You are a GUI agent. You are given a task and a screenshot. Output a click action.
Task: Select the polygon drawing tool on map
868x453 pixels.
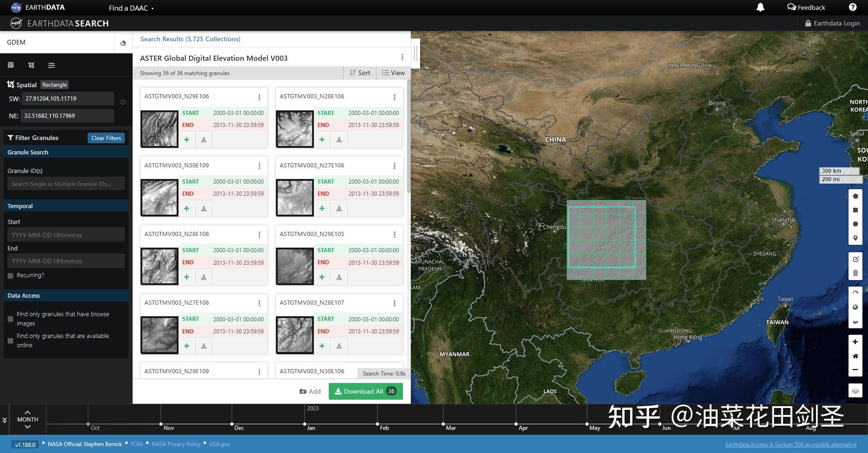pyautogui.click(x=855, y=196)
